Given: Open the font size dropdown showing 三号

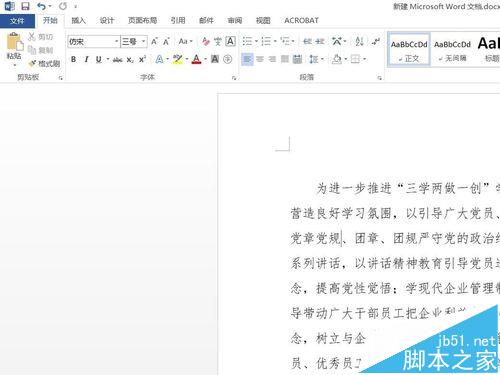Looking at the screenshot, I should point(144,42).
